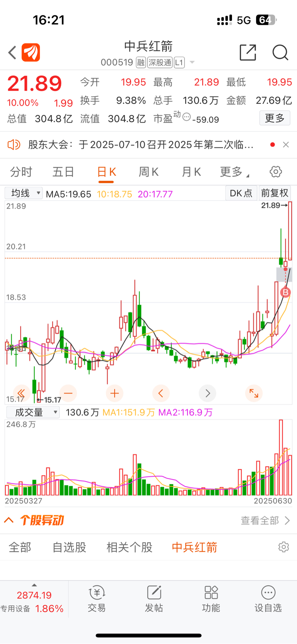Tap the speaker announcement icon
Image resolution: width=297 pixels, height=644 pixels.
14,145
